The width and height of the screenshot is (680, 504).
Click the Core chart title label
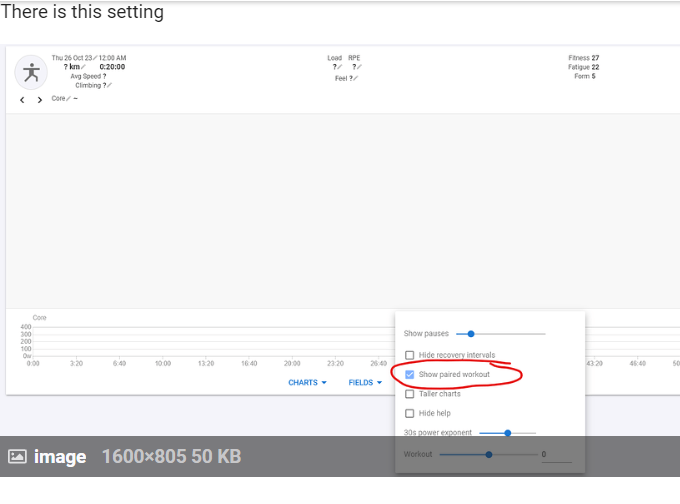pos(39,317)
